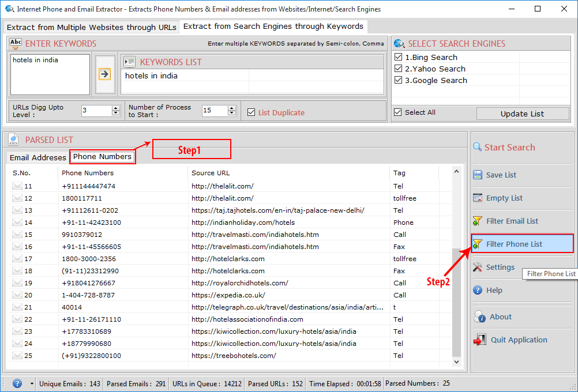Click the Help question mark icon in sidebar
The height and width of the screenshot is (392, 578).
click(x=478, y=291)
